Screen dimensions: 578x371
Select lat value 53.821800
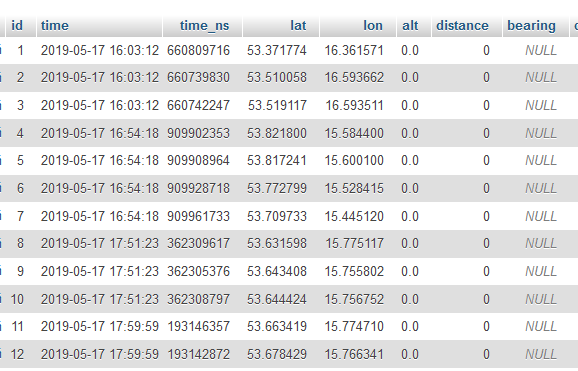pos(276,133)
